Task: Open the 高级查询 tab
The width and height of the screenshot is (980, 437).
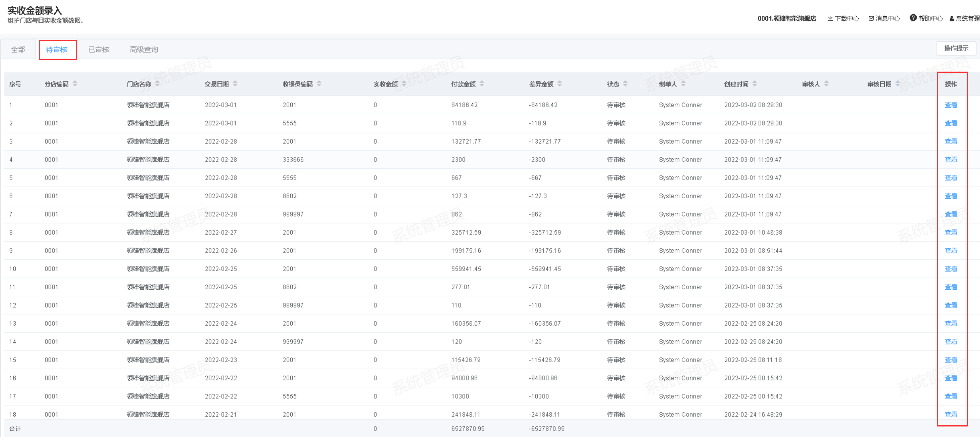Action: point(144,49)
